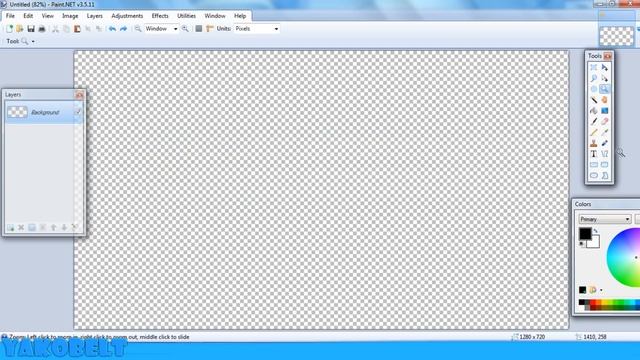Select the Clone Stamp tool
Viewport: 640px width, 360px height.
(x=593, y=143)
